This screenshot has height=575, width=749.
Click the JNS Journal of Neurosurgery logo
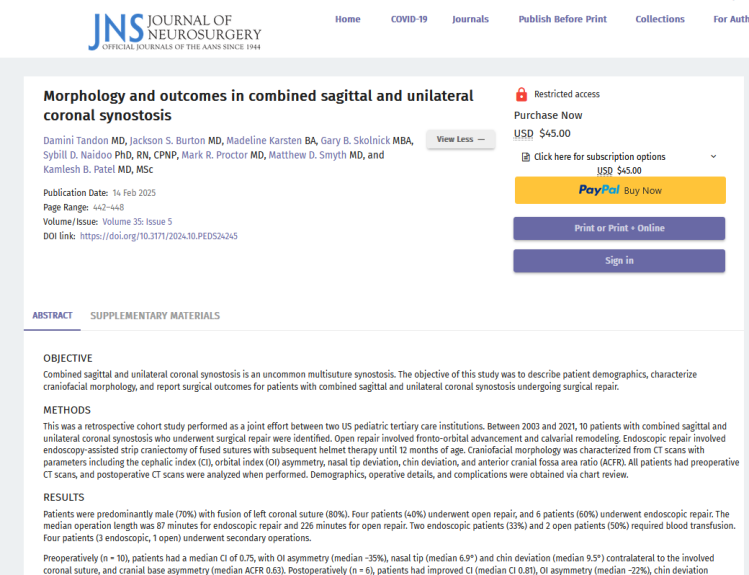pyautogui.click(x=174, y=31)
